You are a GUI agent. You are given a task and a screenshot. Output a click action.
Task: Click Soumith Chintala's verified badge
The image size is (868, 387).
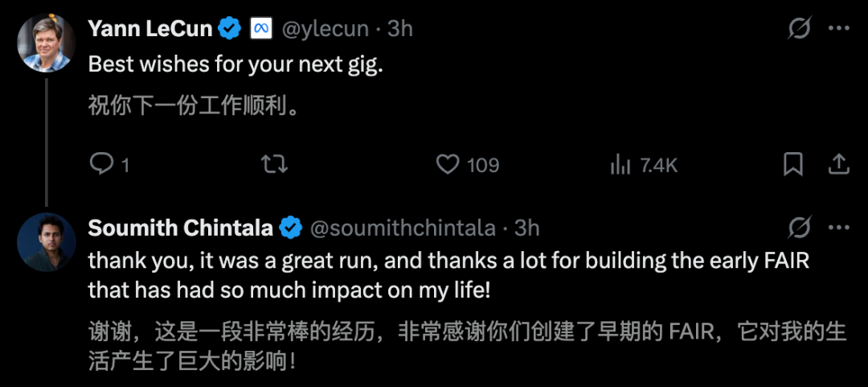click(x=290, y=228)
